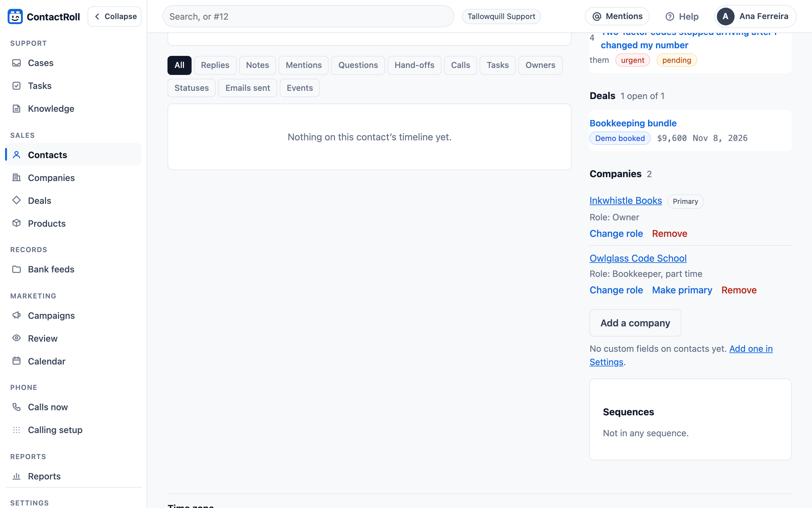The image size is (812, 508).
Task: Open Mentions in the top bar
Action: (x=617, y=17)
